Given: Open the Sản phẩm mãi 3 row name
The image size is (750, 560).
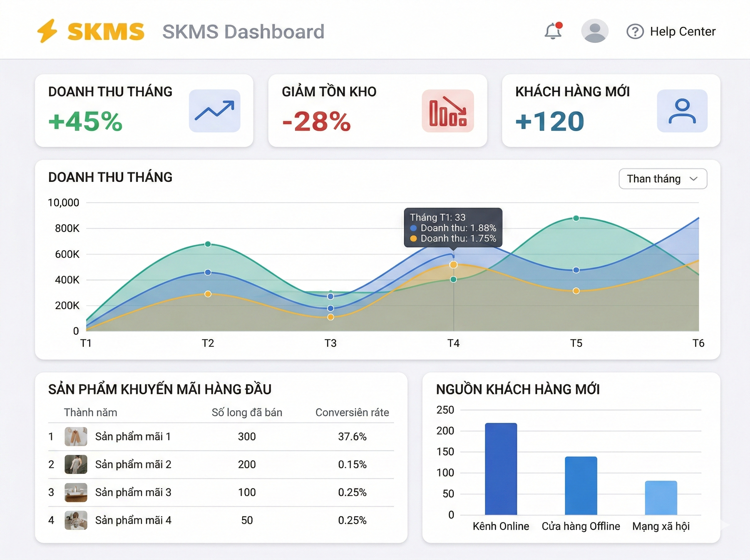Looking at the screenshot, I should tap(133, 492).
